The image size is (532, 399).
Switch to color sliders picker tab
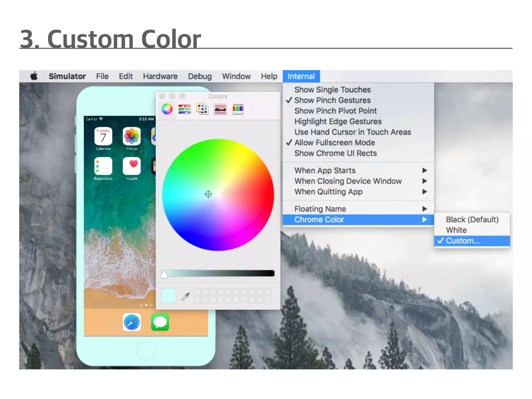(x=184, y=109)
